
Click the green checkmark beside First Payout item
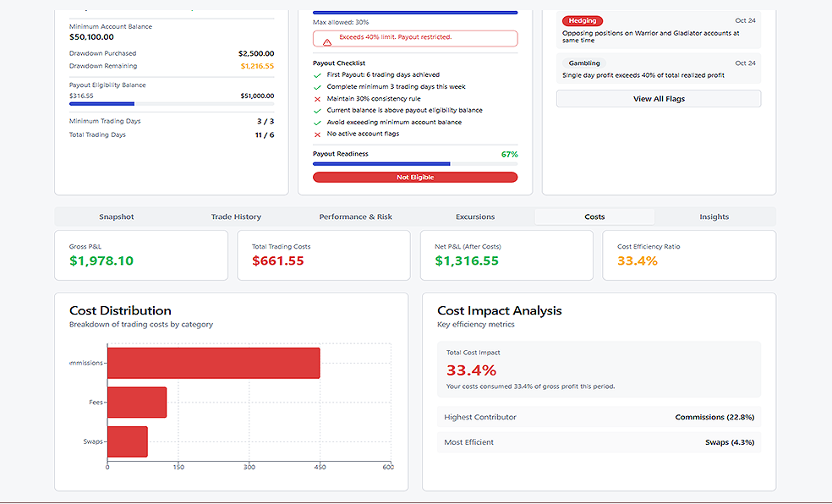[x=318, y=75]
